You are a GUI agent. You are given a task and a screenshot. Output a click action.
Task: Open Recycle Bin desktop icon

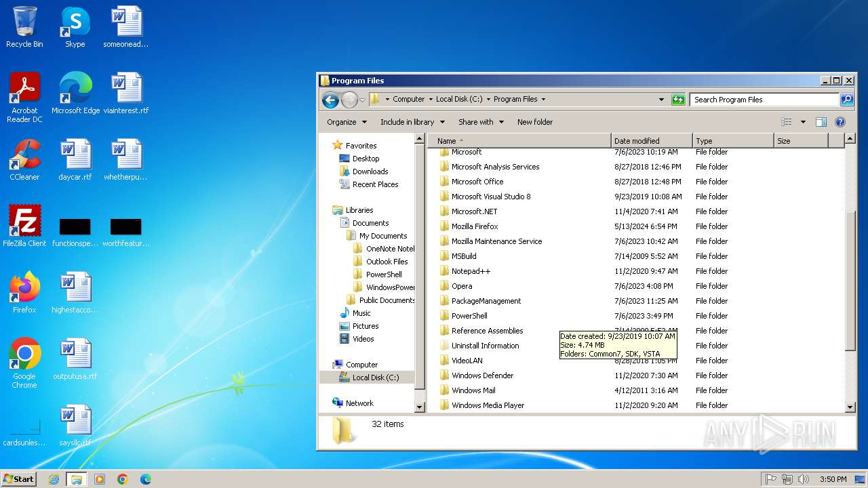point(24,28)
